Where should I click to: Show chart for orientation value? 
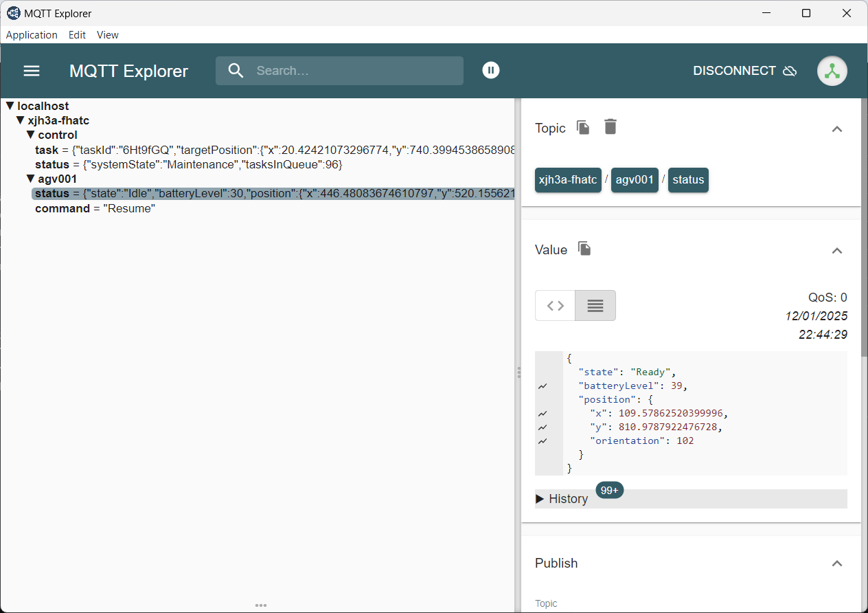[543, 441]
